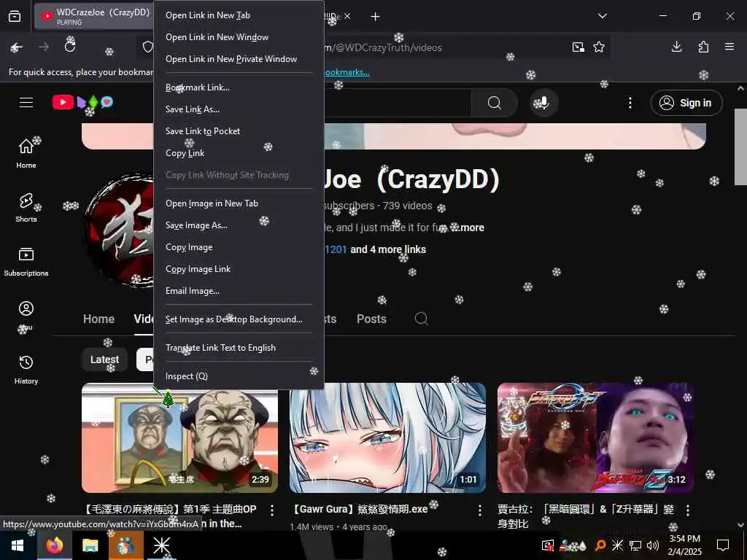Click the page vertical scrollbar thumb
Image resolution: width=747 pixels, height=560 pixels.
[x=740, y=147]
